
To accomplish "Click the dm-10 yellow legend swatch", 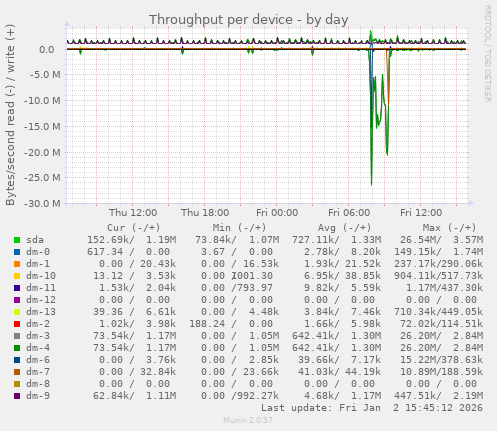I will (17, 276).
